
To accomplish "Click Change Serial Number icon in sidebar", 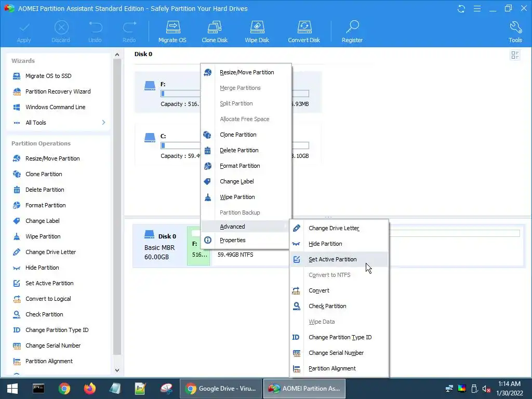I will click(x=17, y=345).
